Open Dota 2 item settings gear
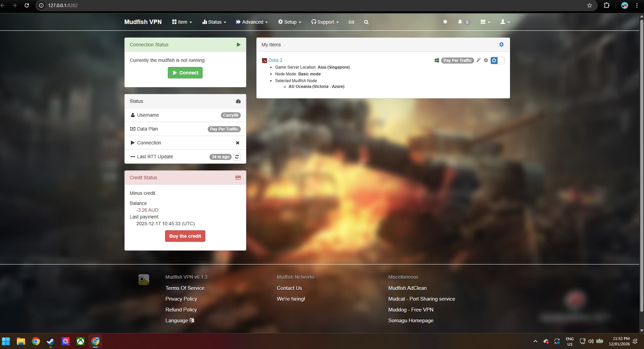The height and width of the screenshot is (349, 644). pyautogui.click(x=486, y=60)
